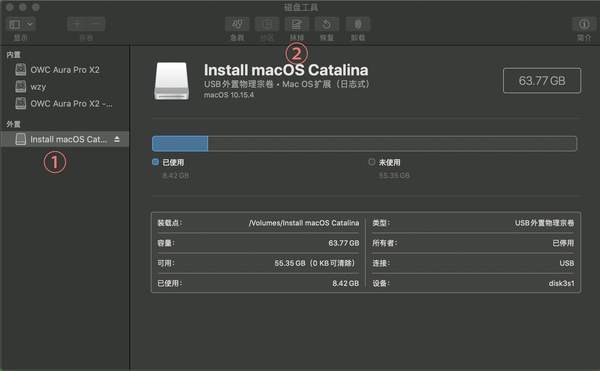Click the blue used-space bar segment

[180, 144]
